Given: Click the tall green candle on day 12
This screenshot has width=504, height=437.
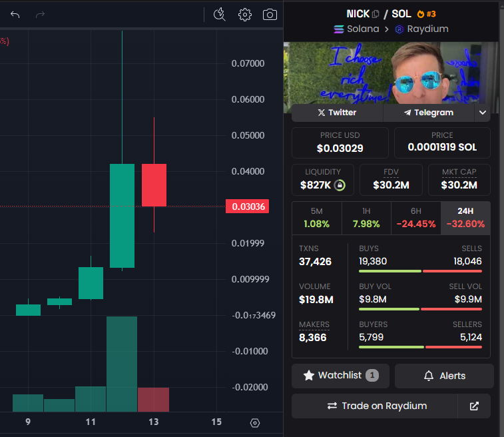Looking at the screenshot, I should [x=122, y=216].
